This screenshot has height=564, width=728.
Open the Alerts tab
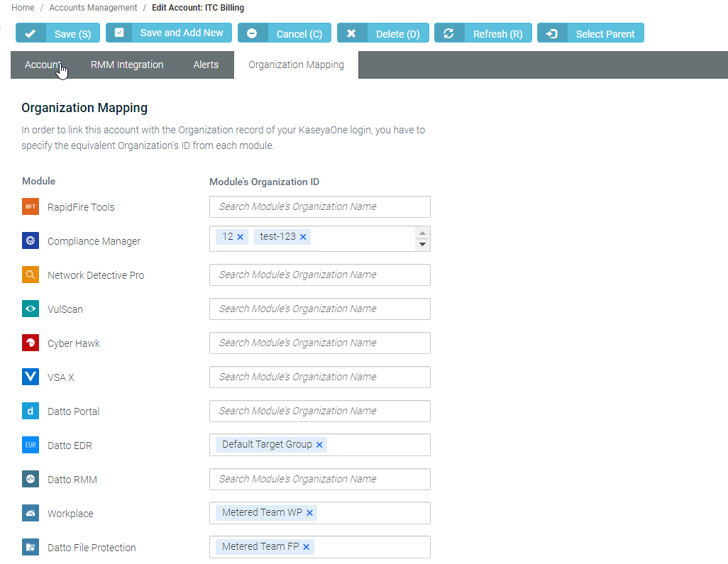pyautogui.click(x=205, y=65)
